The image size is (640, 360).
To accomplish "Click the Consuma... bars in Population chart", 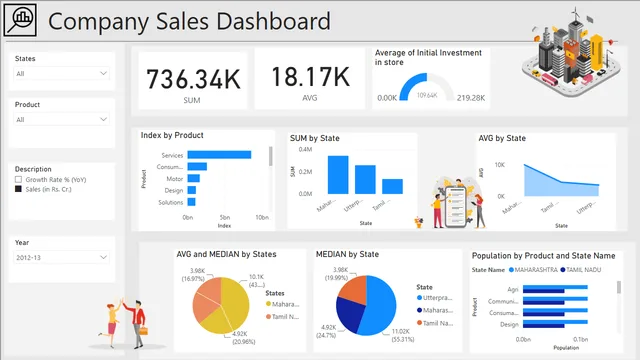I will coord(555,312).
